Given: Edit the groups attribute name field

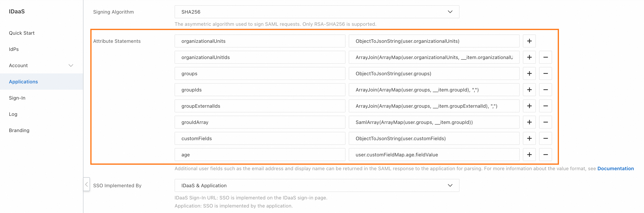Looking at the screenshot, I should coord(260,74).
